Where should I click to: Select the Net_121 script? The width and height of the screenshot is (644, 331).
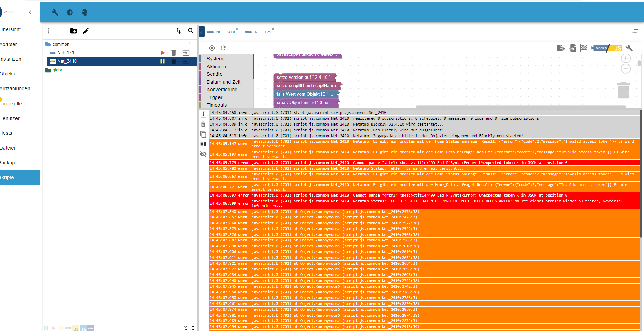pyautogui.click(x=66, y=52)
